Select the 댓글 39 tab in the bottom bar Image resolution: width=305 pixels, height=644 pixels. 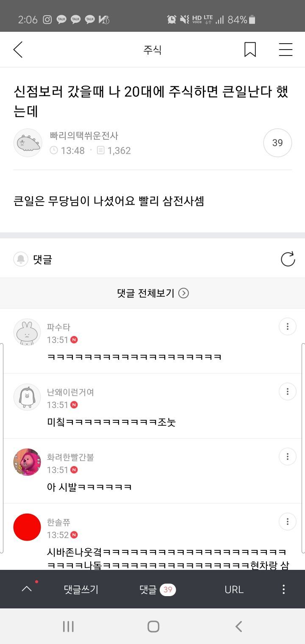[x=157, y=589]
